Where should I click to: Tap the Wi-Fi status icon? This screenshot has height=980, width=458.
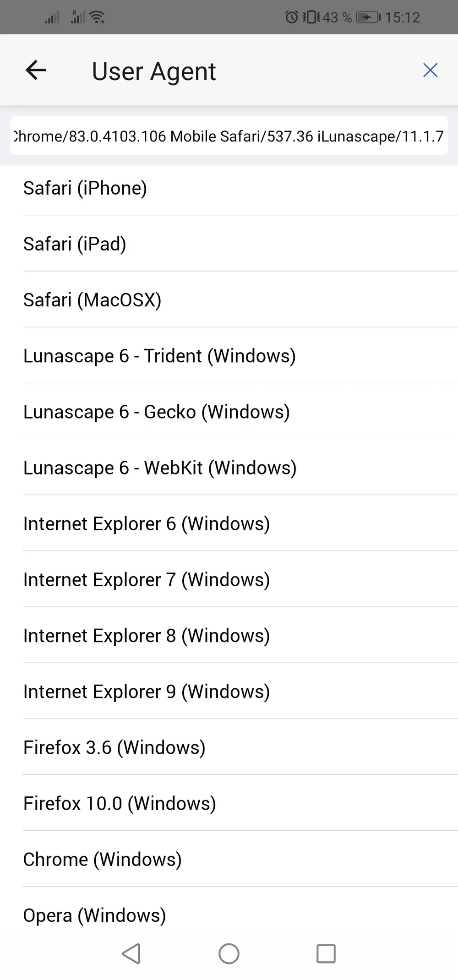97,17
